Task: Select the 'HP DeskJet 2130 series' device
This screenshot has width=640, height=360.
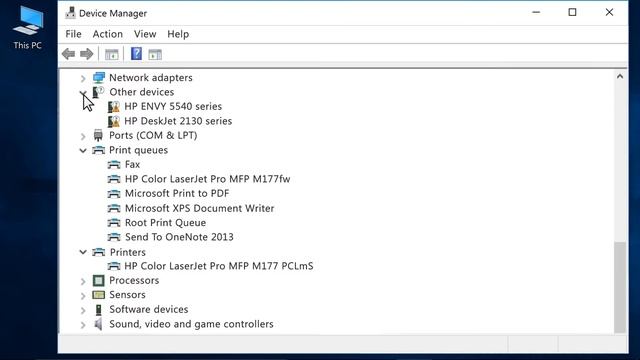Action: pos(178,121)
